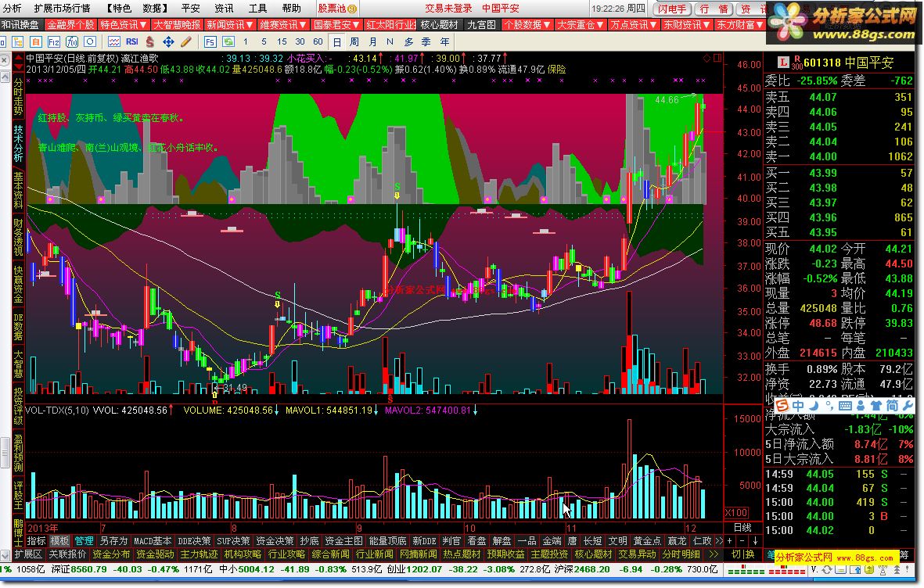Image resolution: width=924 pixels, height=588 pixels.
Task: Click the 601318 中国平安 stock title
Action: [849, 63]
